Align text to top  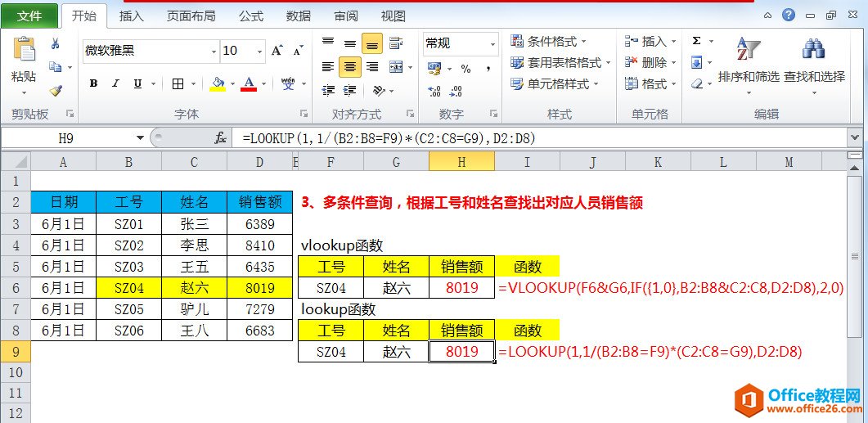pyautogui.click(x=328, y=43)
